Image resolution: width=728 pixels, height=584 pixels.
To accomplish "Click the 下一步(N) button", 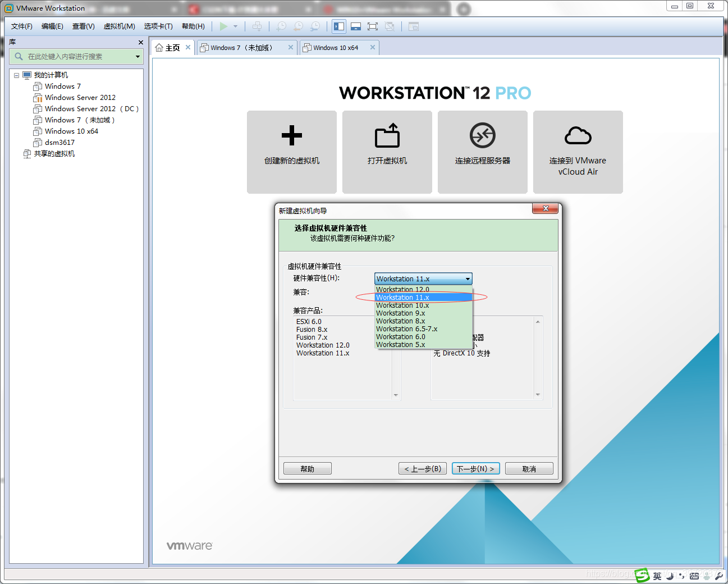I will click(x=475, y=468).
